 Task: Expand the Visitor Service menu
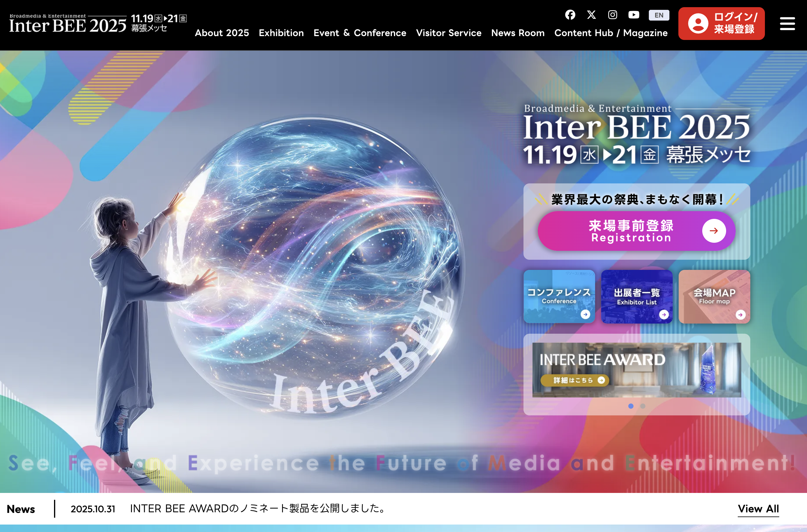tap(449, 33)
